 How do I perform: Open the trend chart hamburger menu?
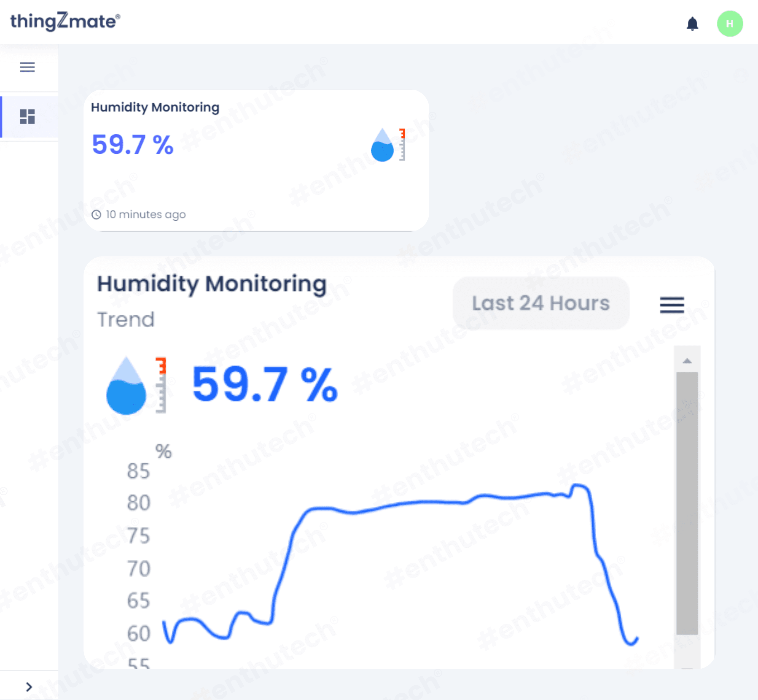tap(671, 305)
